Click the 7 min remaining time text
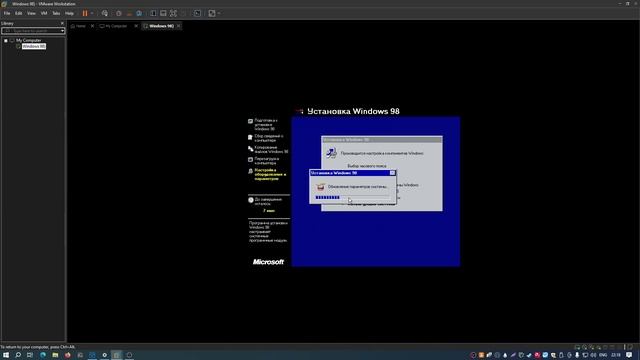This screenshot has height=360, width=640. pyautogui.click(x=269, y=211)
